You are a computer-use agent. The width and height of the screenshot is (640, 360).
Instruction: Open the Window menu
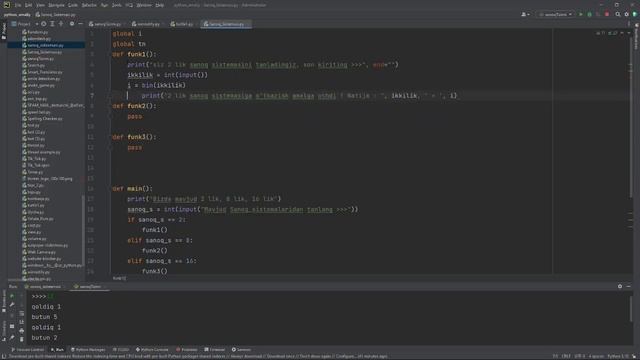click(x=144, y=5)
